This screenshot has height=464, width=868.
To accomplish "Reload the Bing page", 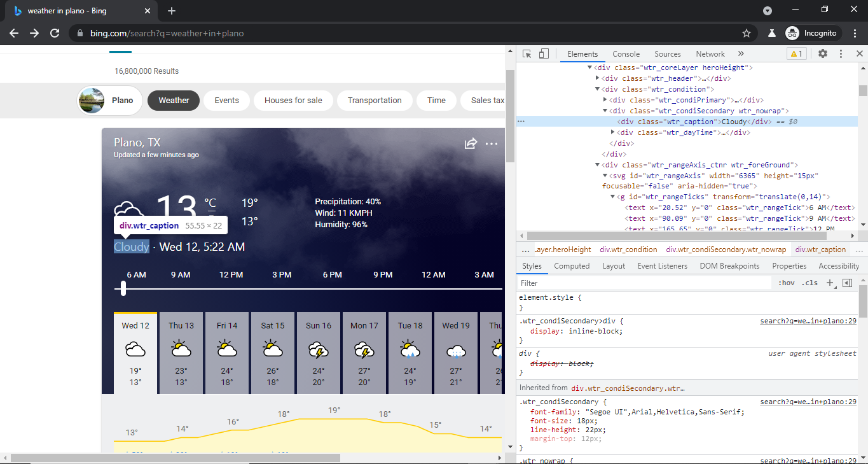I will (x=55, y=33).
